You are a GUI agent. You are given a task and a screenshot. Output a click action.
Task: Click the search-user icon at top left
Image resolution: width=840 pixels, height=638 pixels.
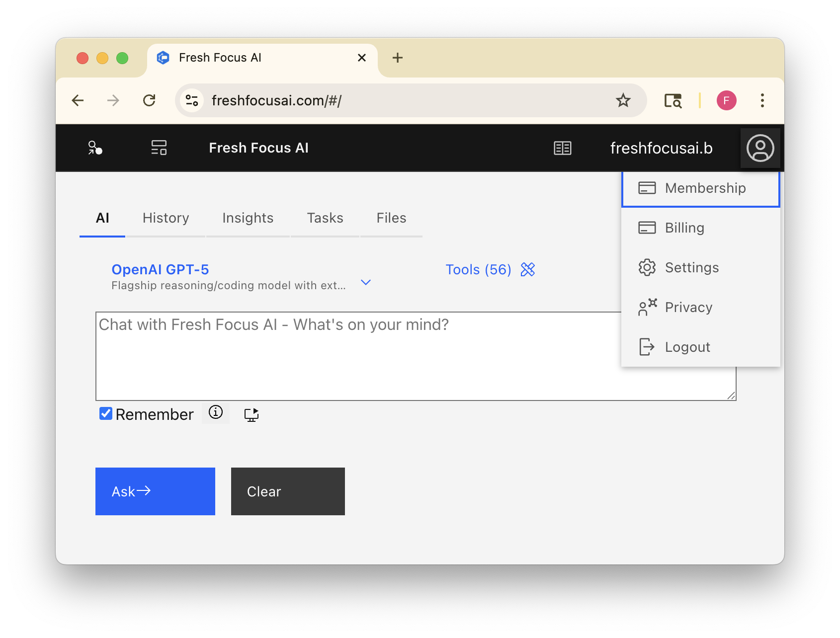tap(95, 148)
